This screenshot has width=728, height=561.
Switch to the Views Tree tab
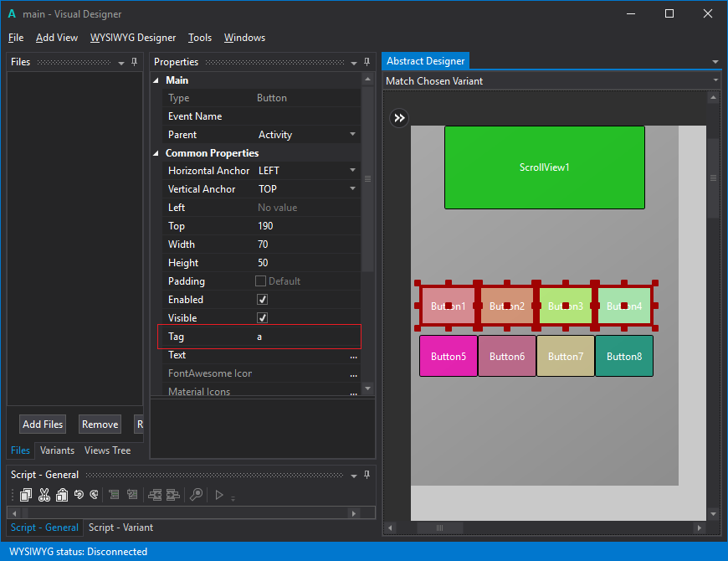tap(107, 450)
